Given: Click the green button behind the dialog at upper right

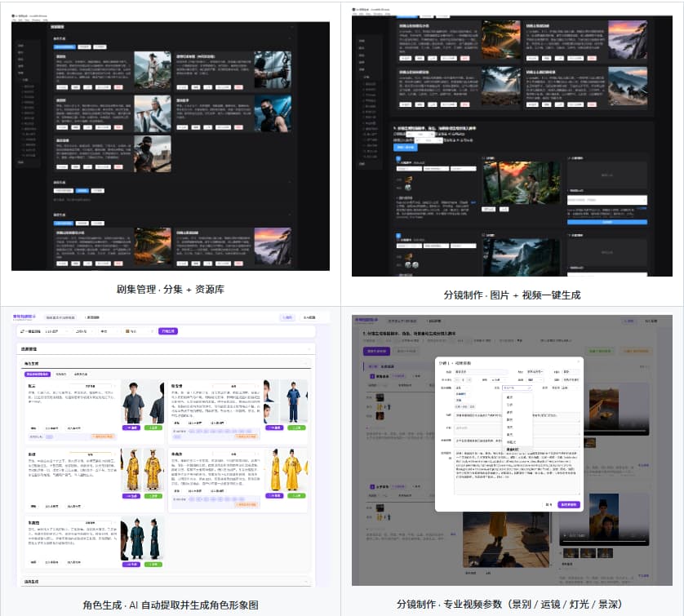Looking at the screenshot, I should coord(600,351).
